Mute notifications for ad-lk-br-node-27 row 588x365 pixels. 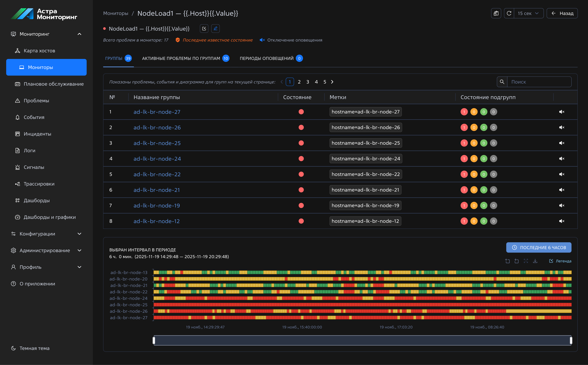coord(562,112)
